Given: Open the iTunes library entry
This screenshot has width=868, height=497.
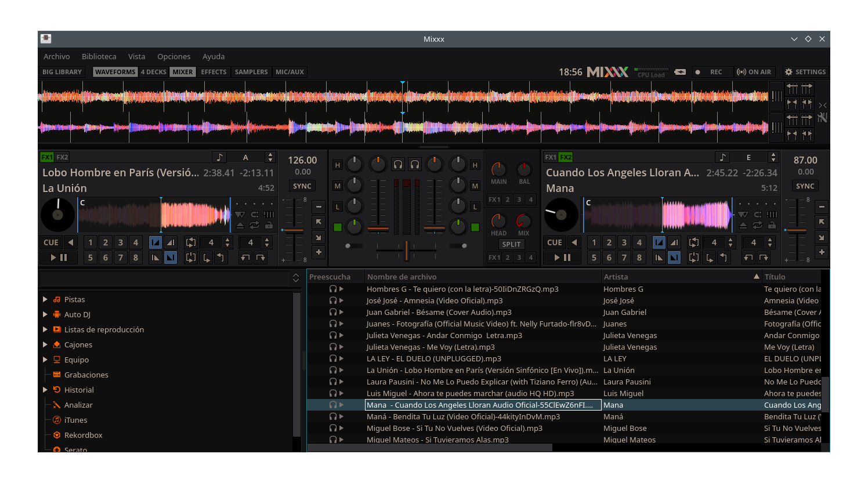Looking at the screenshot, I should tap(75, 420).
